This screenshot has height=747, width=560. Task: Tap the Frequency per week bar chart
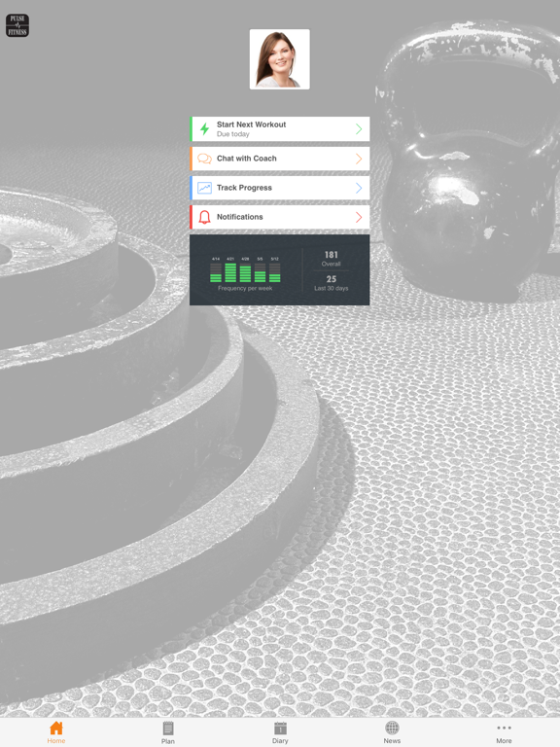click(x=245, y=273)
